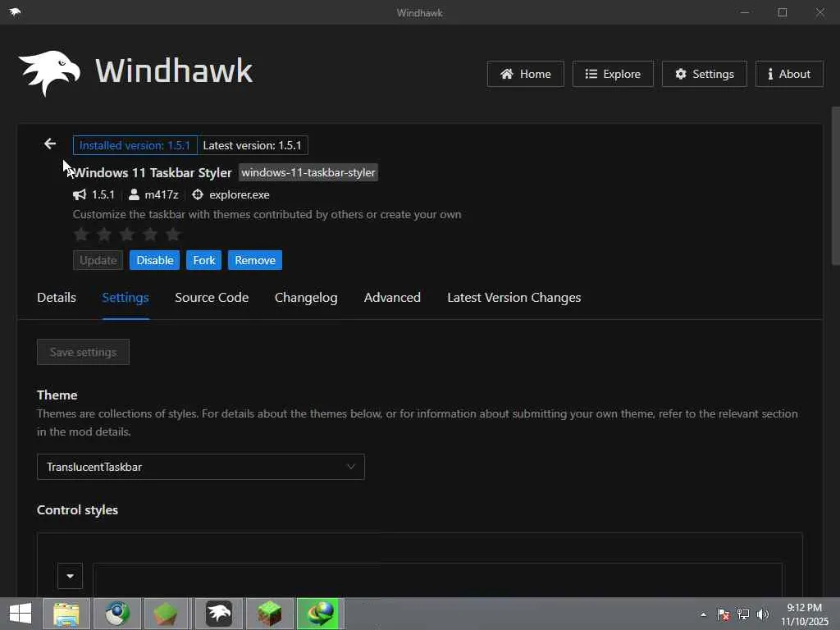Click the grayed Update button
The height and width of the screenshot is (630, 840).
[98, 260]
